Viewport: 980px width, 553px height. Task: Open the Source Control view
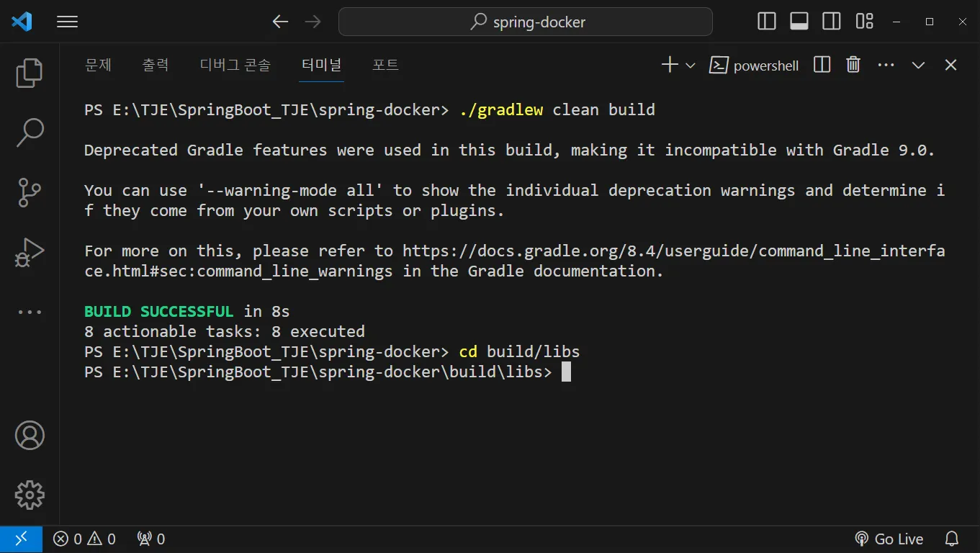point(30,193)
